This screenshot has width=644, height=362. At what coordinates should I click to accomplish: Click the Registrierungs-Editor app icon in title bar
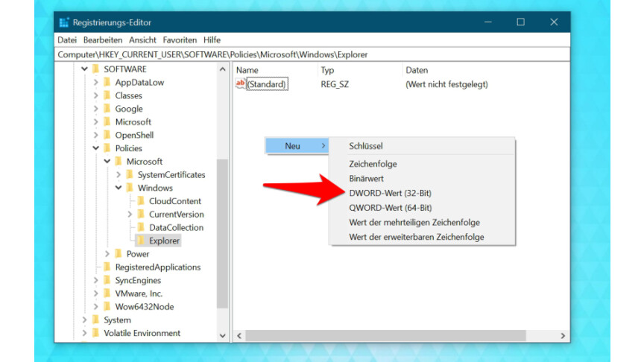63,22
